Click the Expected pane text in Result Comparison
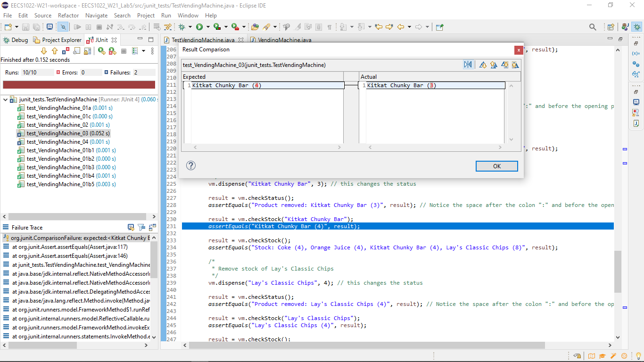Viewport: 644px width, 362px height. (226, 85)
